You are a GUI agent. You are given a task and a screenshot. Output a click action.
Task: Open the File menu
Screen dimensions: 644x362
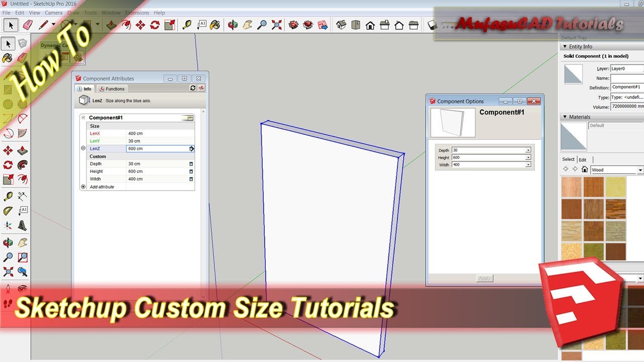click(6, 13)
